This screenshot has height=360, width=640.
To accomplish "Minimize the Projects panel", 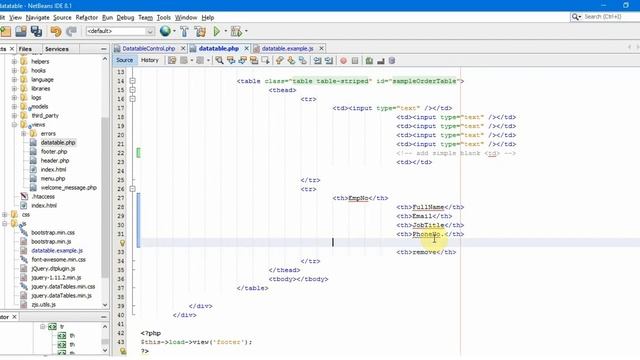I will 104,49.
